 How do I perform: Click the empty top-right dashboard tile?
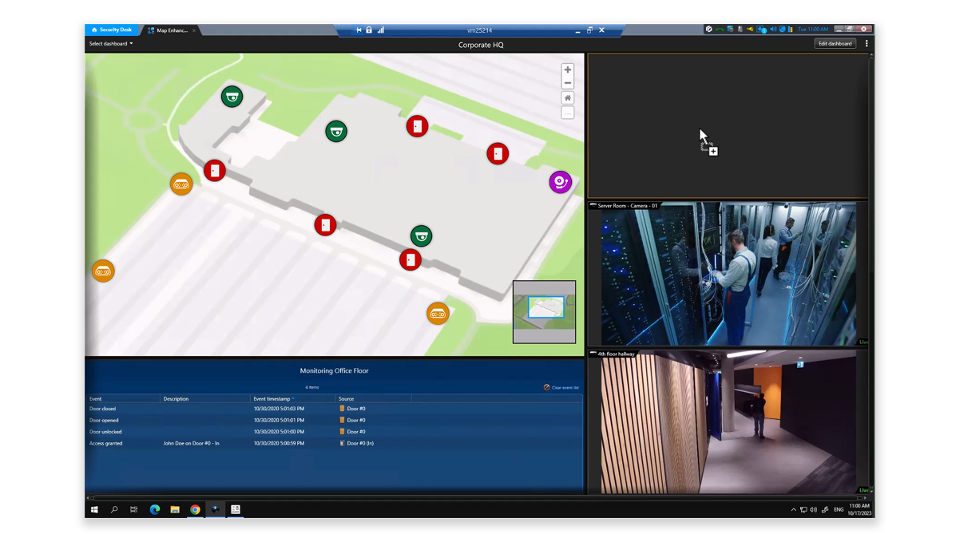click(728, 126)
